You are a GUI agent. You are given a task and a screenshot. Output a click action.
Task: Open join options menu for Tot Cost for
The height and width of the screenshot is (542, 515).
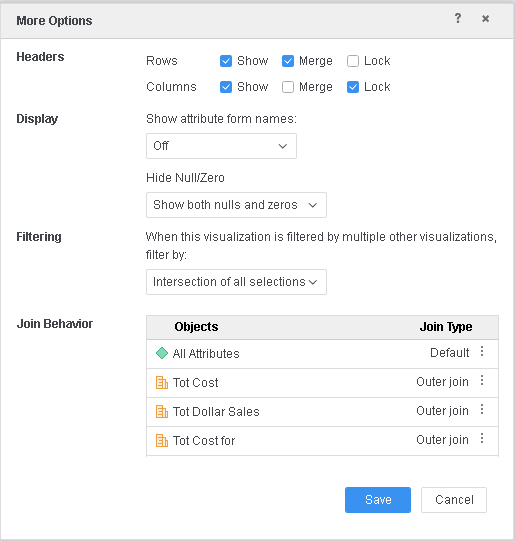coord(482,439)
